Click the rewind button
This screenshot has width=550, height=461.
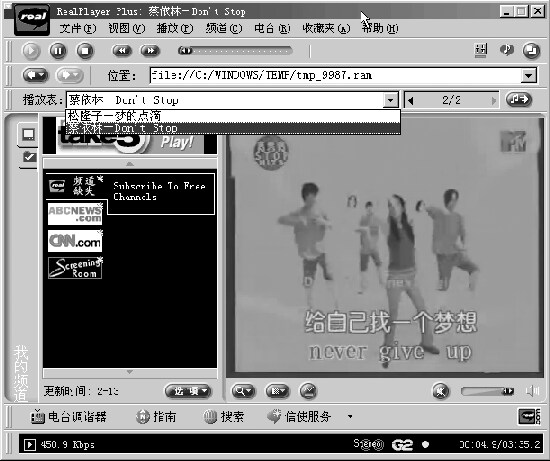[122, 51]
